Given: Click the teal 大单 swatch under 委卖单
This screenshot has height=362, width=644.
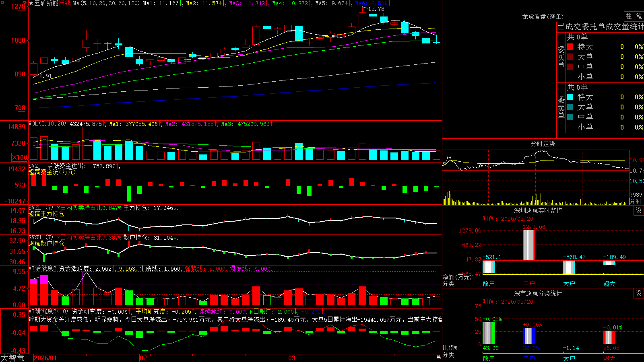Looking at the screenshot, I should (570, 107).
